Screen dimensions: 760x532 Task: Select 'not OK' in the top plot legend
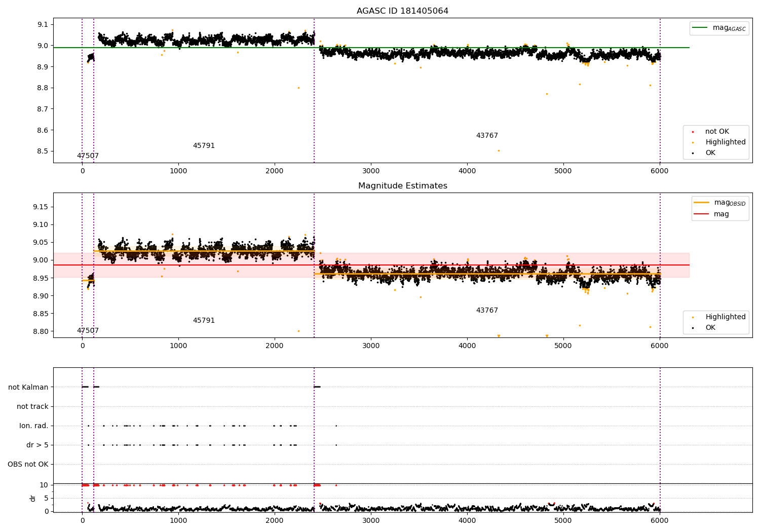point(717,132)
